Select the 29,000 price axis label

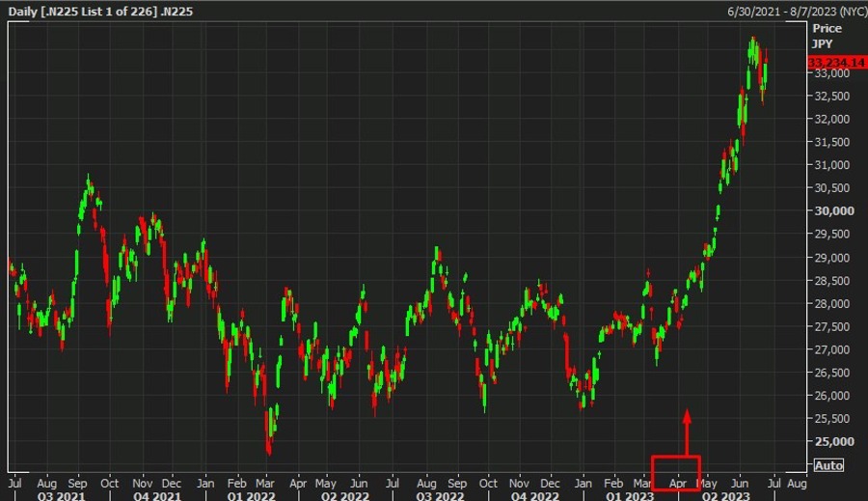tap(831, 258)
